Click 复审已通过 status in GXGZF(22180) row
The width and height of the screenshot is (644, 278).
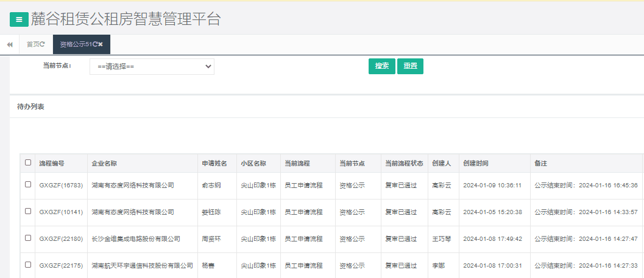tap(401, 238)
